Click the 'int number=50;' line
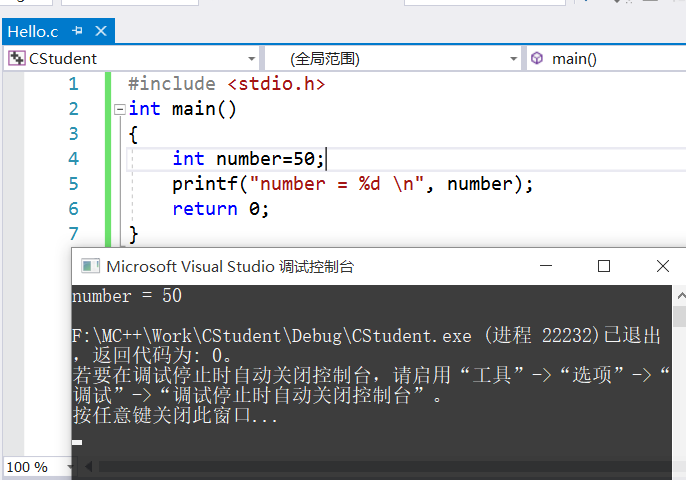The height and width of the screenshot is (480, 686). pos(248,158)
